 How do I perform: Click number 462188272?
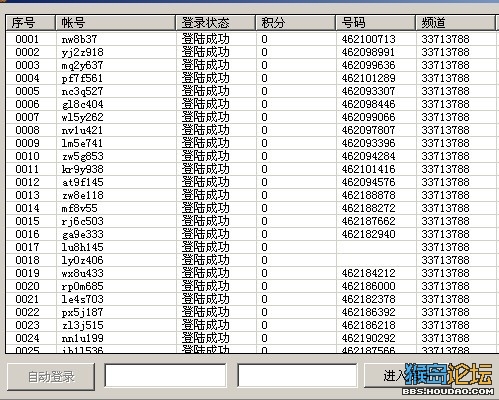coord(368,208)
